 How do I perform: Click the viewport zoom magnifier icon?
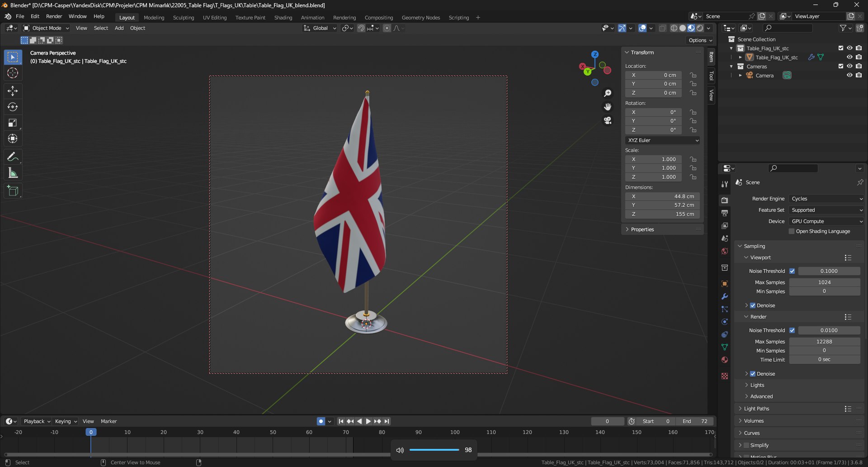click(x=608, y=93)
